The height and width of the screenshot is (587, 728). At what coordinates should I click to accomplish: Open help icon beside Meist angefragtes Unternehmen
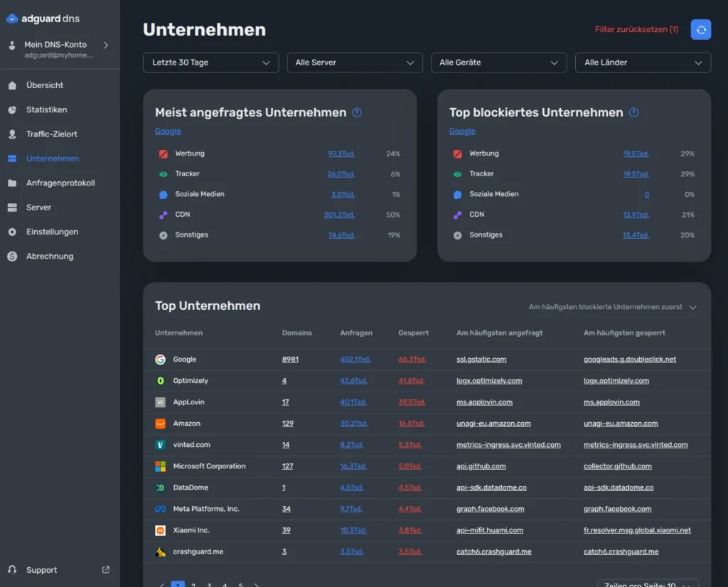point(357,112)
